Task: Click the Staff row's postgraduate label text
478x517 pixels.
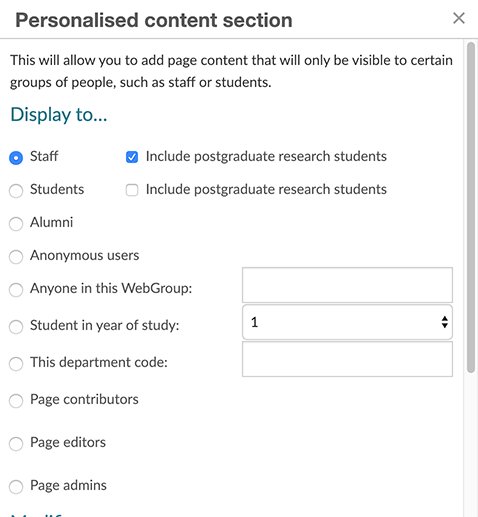Action: tap(266, 156)
